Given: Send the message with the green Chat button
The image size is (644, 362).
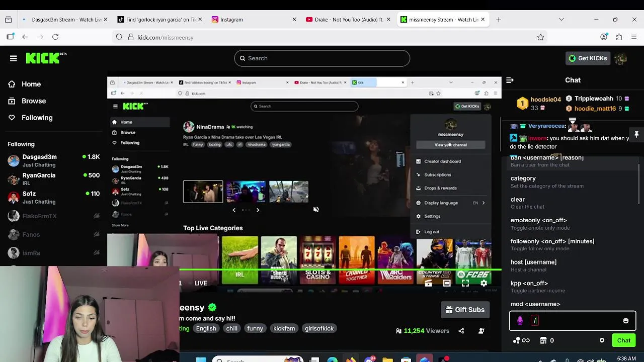Looking at the screenshot, I should (x=624, y=340).
